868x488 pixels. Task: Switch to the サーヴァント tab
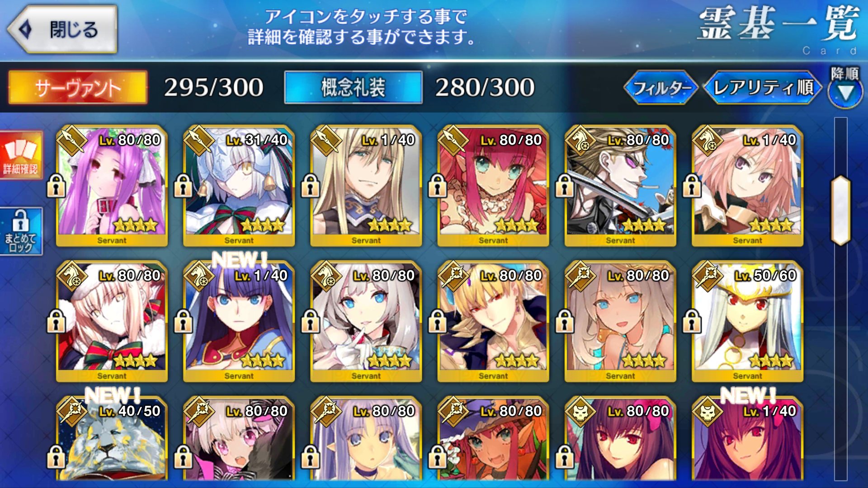pyautogui.click(x=78, y=88)
